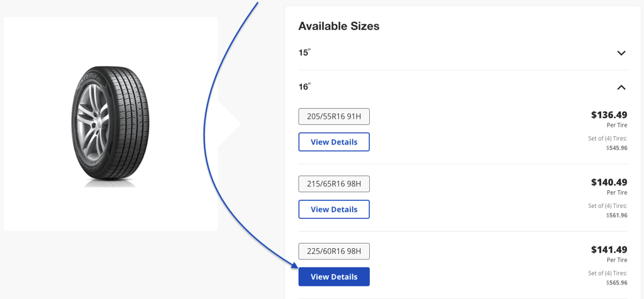Click the $140.49 per tire price
The image size is (644, 299).
tap(609, 182)
